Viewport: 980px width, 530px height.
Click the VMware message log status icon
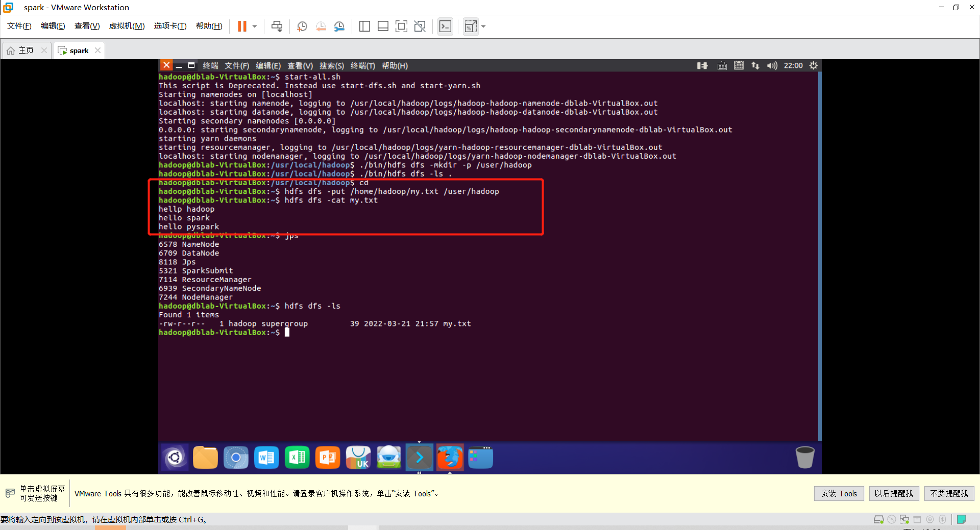962,519
